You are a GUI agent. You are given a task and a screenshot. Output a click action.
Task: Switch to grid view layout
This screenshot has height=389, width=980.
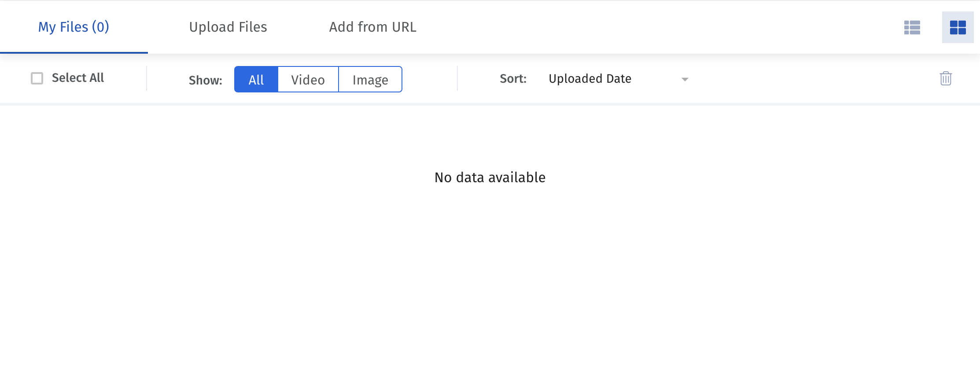point(958,27)
